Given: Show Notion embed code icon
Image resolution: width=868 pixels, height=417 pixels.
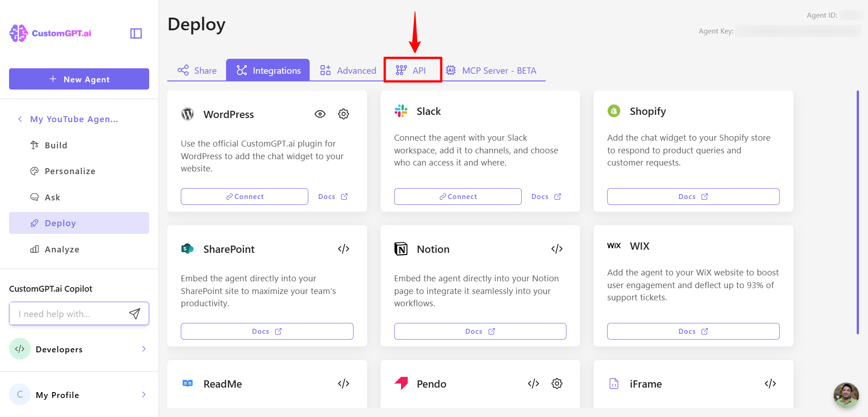Looking at the screenshot, I should [x=557, y=249].
